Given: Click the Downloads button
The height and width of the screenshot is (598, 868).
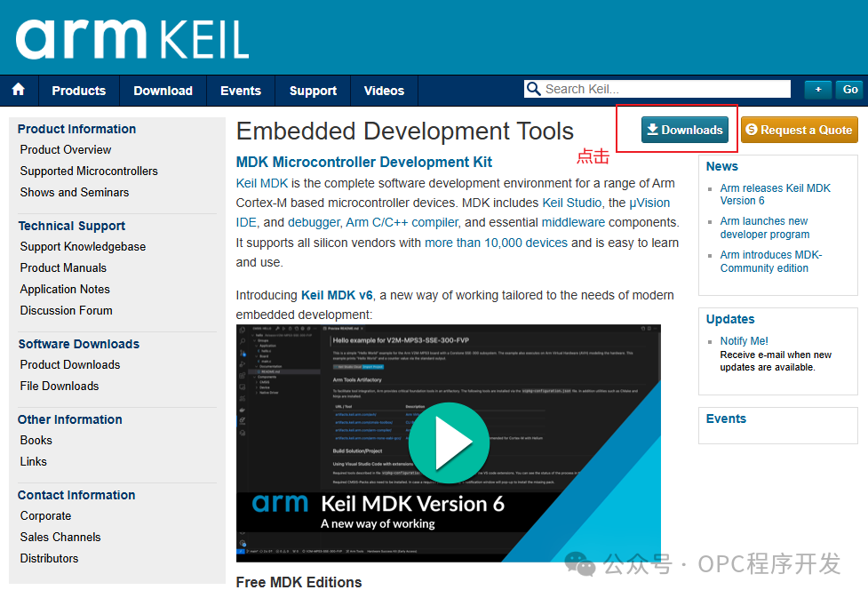Looking at the screenshot, I should [x=685, y=130].
